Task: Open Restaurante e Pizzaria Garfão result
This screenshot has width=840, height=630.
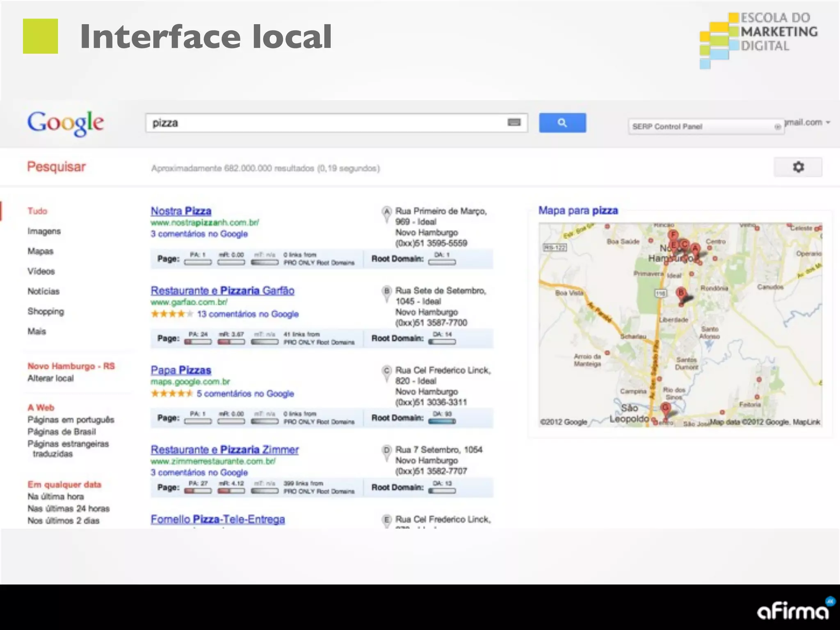Action: (x=222, y=290)
